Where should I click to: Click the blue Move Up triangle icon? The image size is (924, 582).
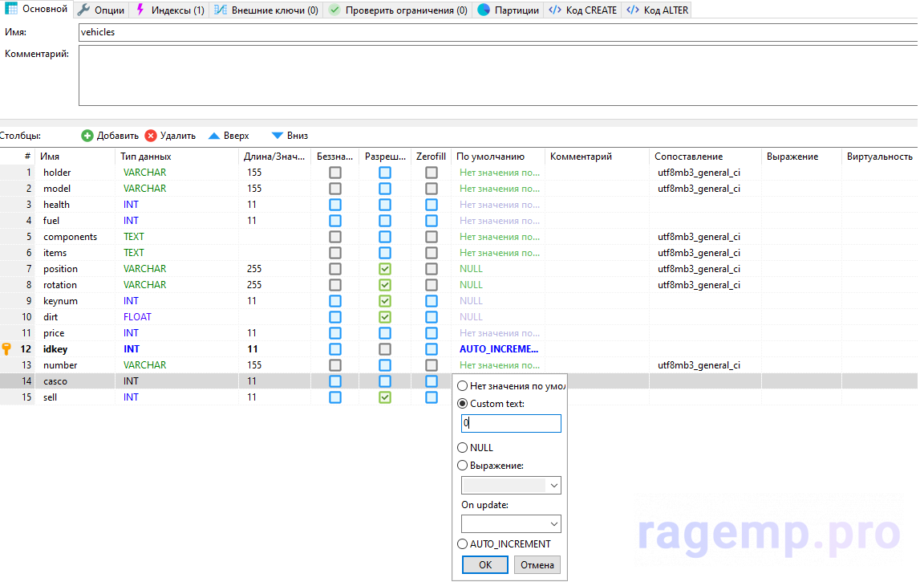214,136
